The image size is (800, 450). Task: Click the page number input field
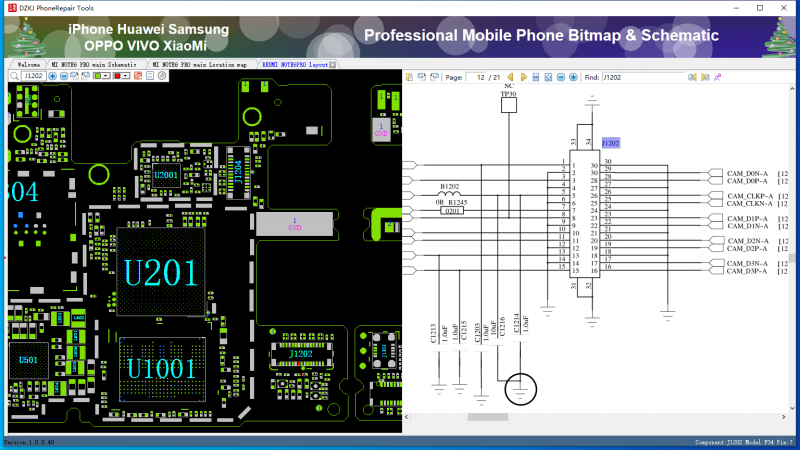[x=482, y=76]
